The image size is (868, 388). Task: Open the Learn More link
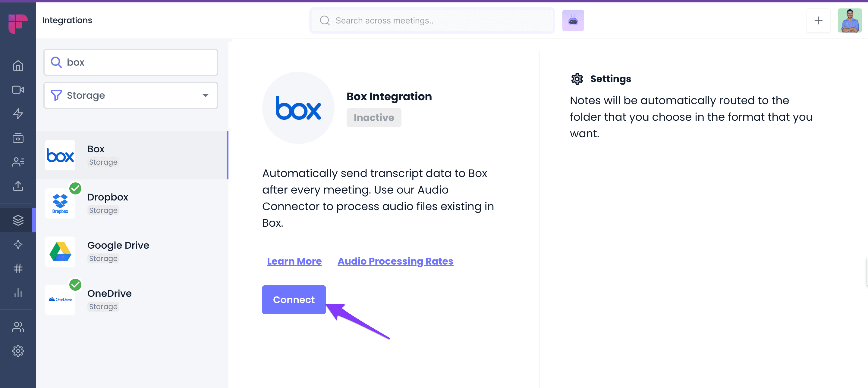[x=294, y=261]
